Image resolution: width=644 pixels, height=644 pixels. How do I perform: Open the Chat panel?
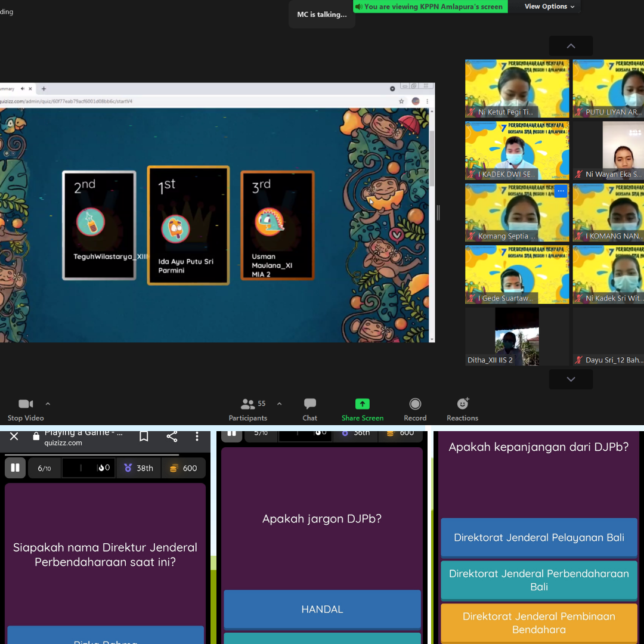tap(309, 410)
